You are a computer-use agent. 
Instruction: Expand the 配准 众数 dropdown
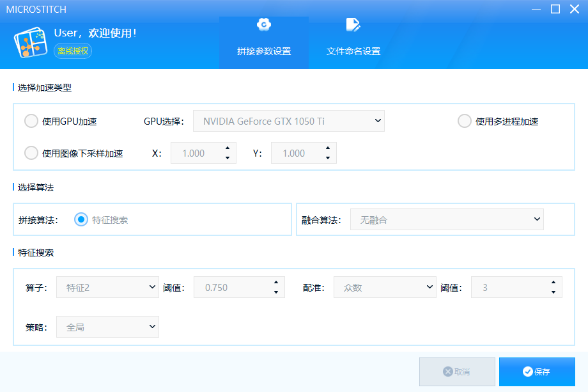tap(384, 288)
